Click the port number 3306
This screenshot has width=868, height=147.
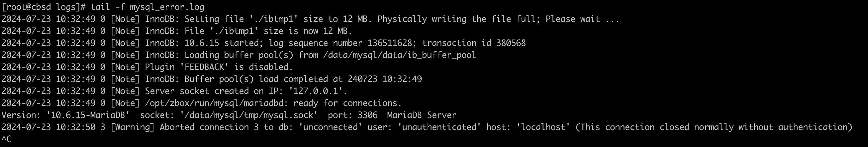tap(367, 115)
